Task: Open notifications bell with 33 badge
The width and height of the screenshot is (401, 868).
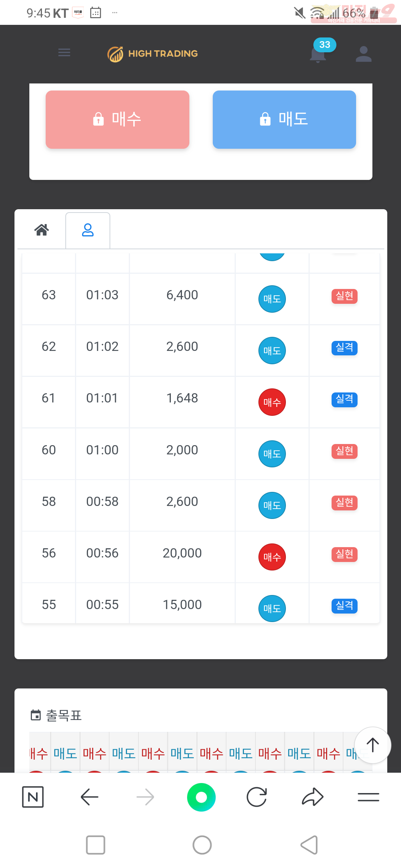Action: coord(319,54)
